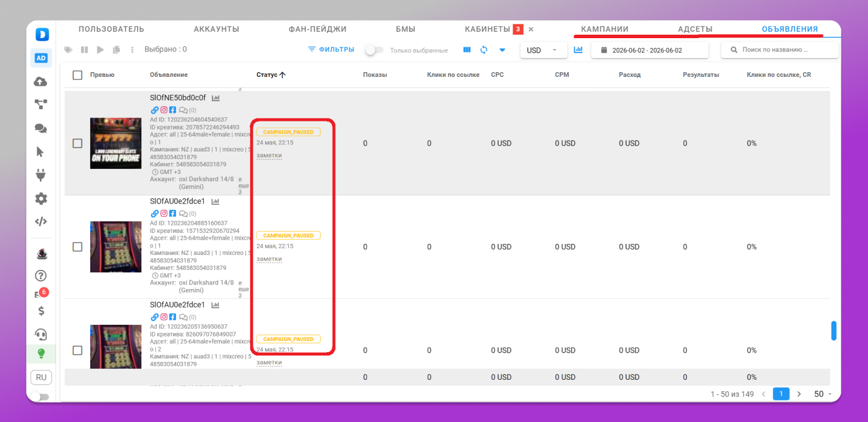Click the code brackets sidebar icon
Screen dimensions: 868x422
(41, 221)
